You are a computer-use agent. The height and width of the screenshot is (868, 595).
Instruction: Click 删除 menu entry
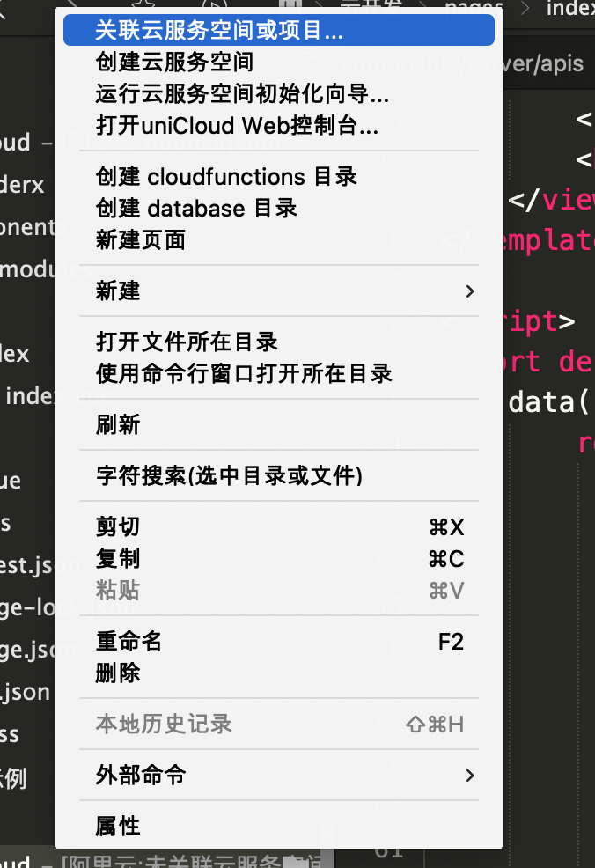pyautogui.click(x=279, y=673)
